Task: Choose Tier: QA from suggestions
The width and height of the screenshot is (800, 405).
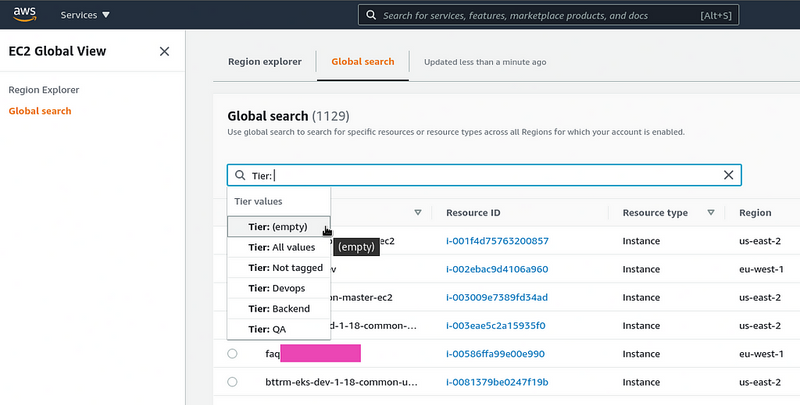Action: point(266,329)
